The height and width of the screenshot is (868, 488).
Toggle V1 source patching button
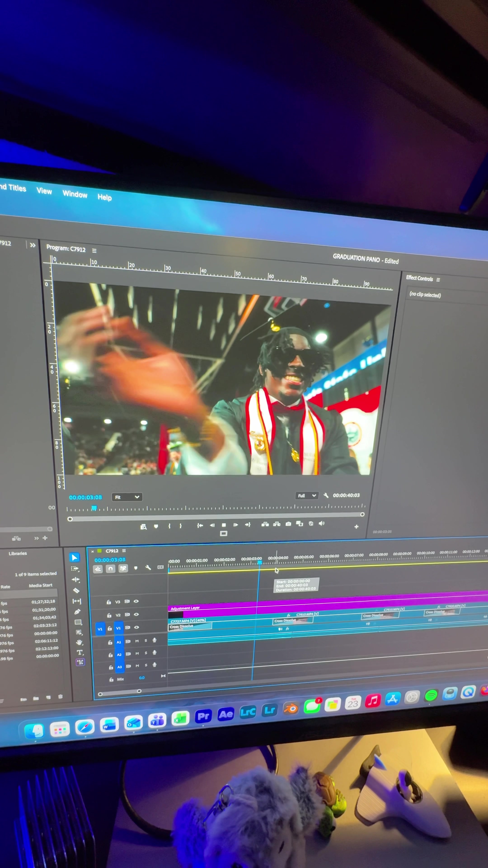pos(100,629)
